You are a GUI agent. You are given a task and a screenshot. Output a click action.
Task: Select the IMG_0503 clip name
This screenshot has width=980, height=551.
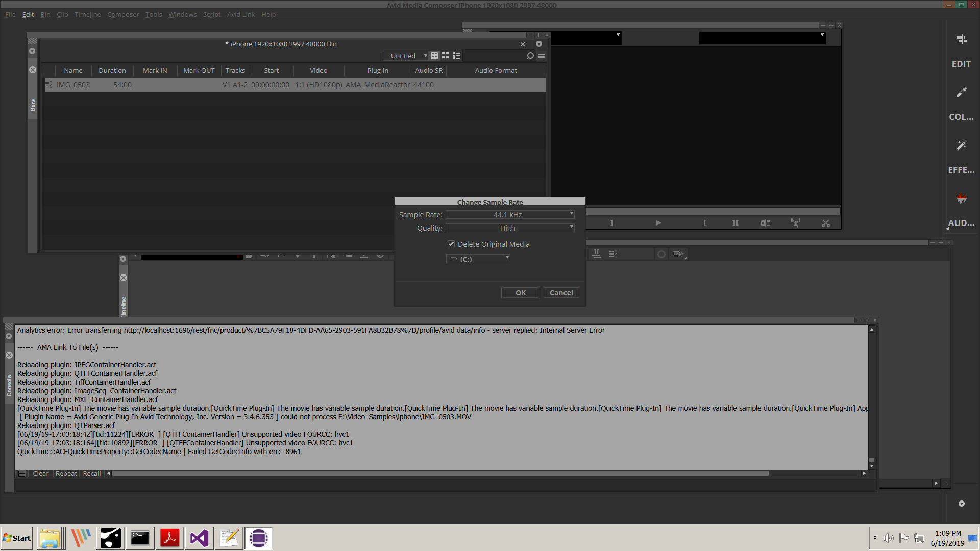tap(73, 85)
